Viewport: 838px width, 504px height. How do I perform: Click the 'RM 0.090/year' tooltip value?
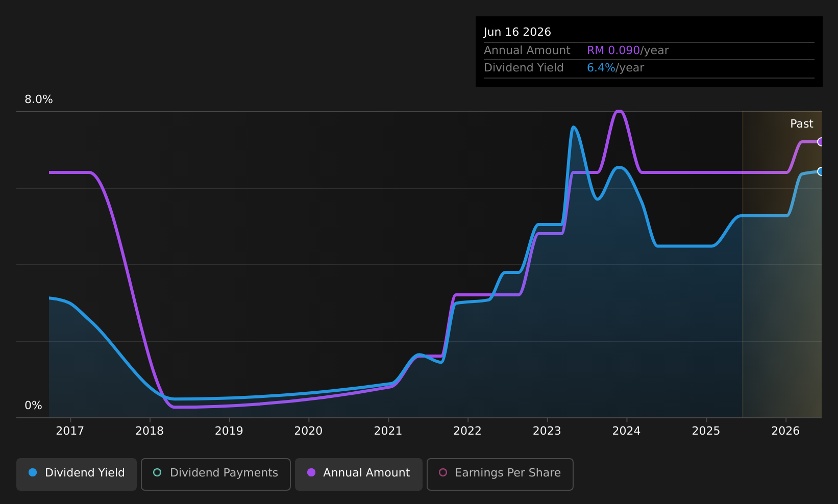(628, 51)
